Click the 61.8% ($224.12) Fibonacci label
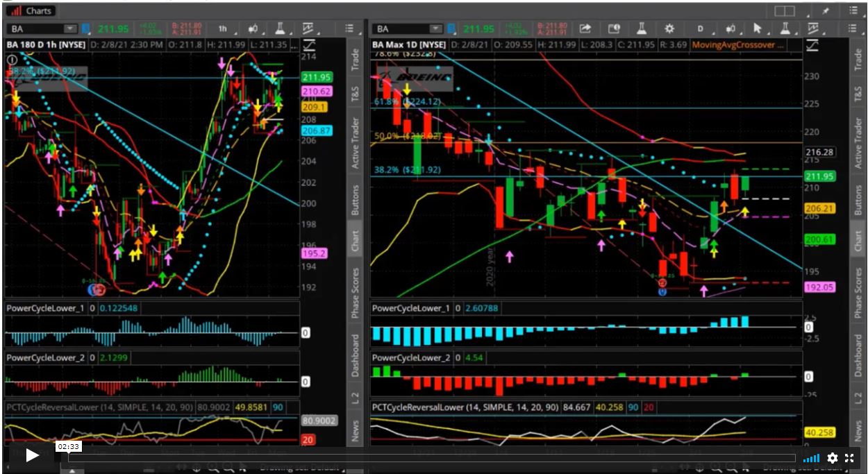This screenshot has height=474, width=868. (x=408, y=101)
